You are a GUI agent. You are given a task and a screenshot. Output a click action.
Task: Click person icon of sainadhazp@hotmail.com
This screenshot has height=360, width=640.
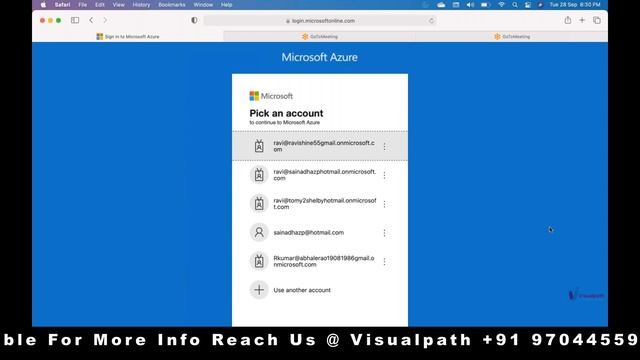259,233
